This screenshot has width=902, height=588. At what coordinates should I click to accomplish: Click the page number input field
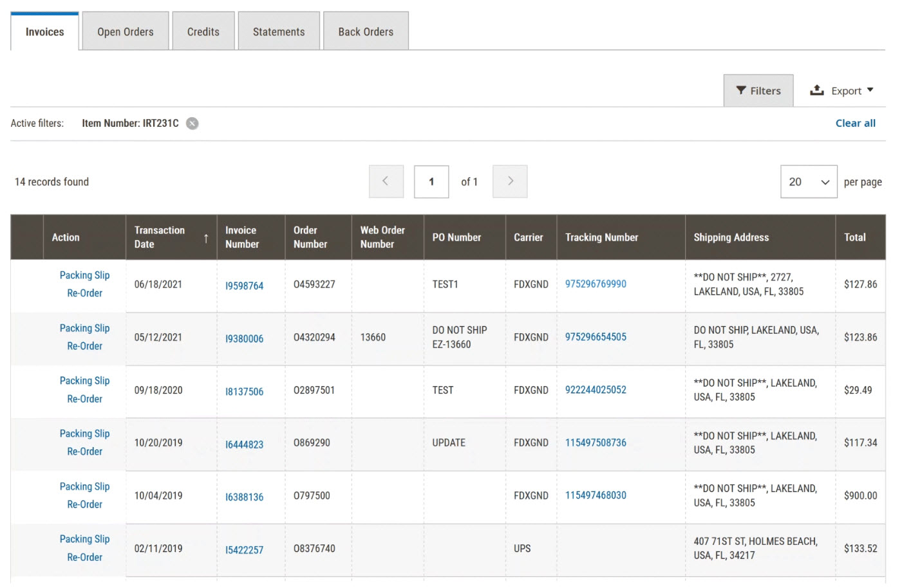point(431,182)
